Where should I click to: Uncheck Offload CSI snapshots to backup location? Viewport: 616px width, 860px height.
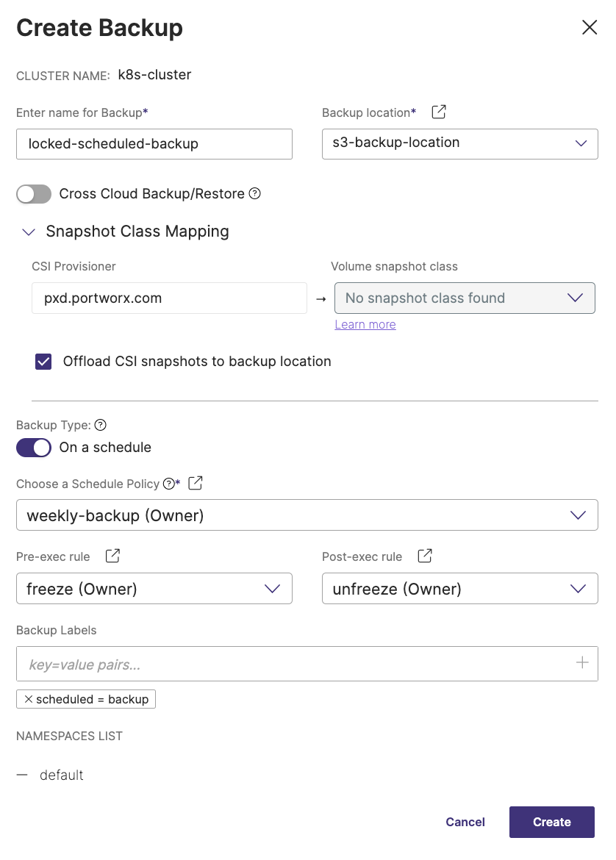(x=44, y=362)
